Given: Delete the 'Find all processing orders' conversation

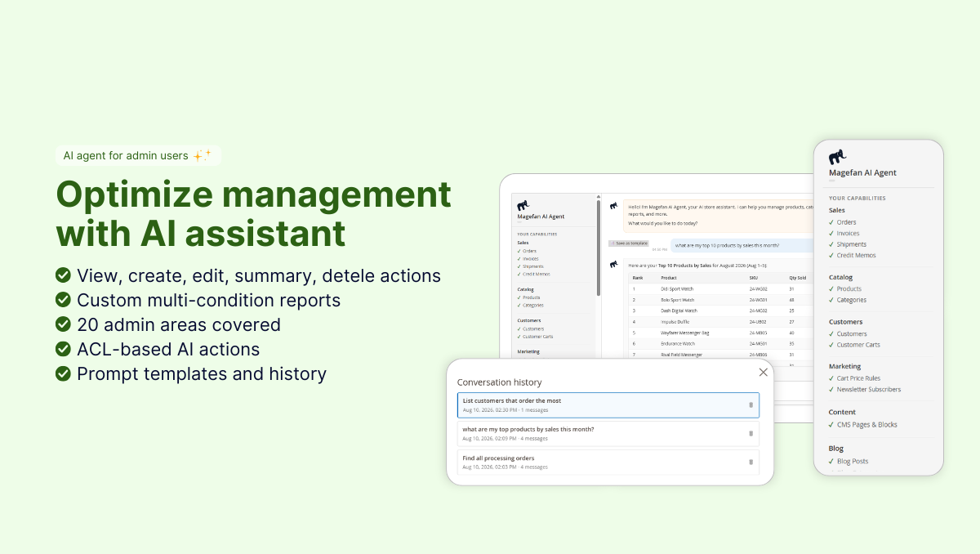Looking at the screenshot, I should tap(751, 462).
